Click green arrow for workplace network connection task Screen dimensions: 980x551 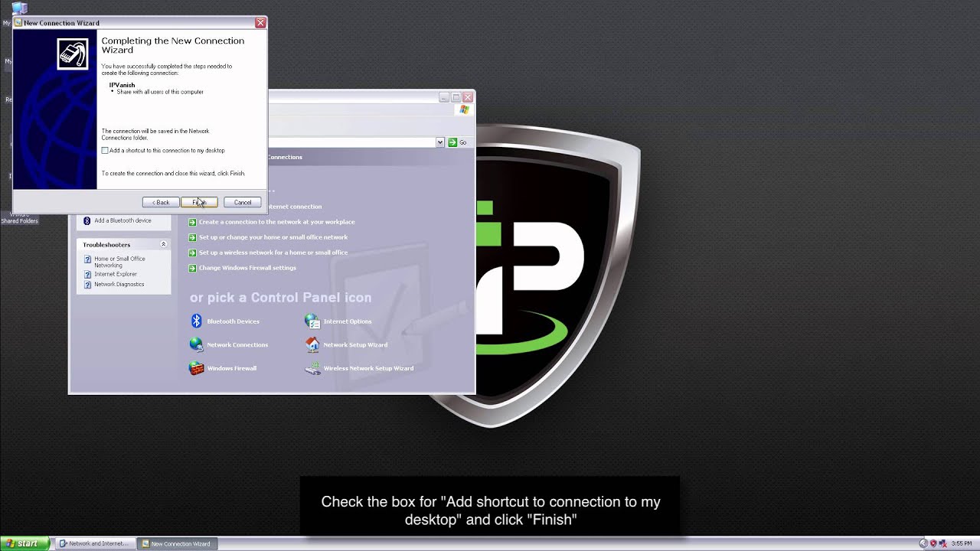pyautogui.click(x=192, y=222)
